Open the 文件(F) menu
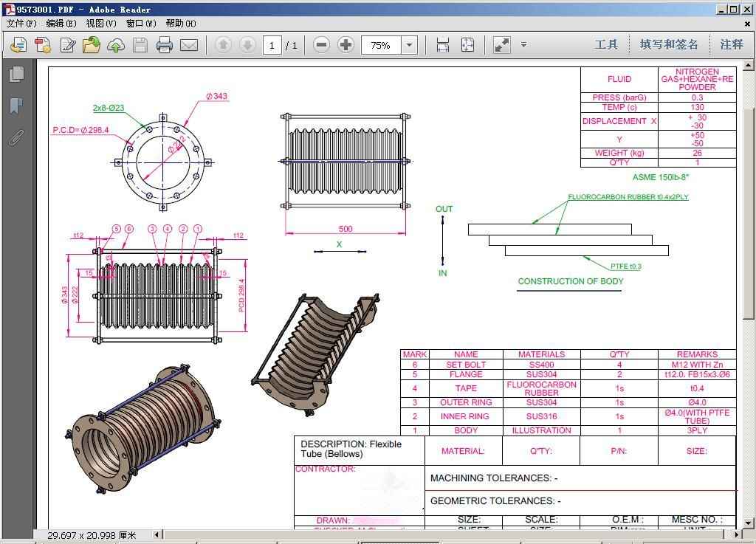 [x=21, y=23]
